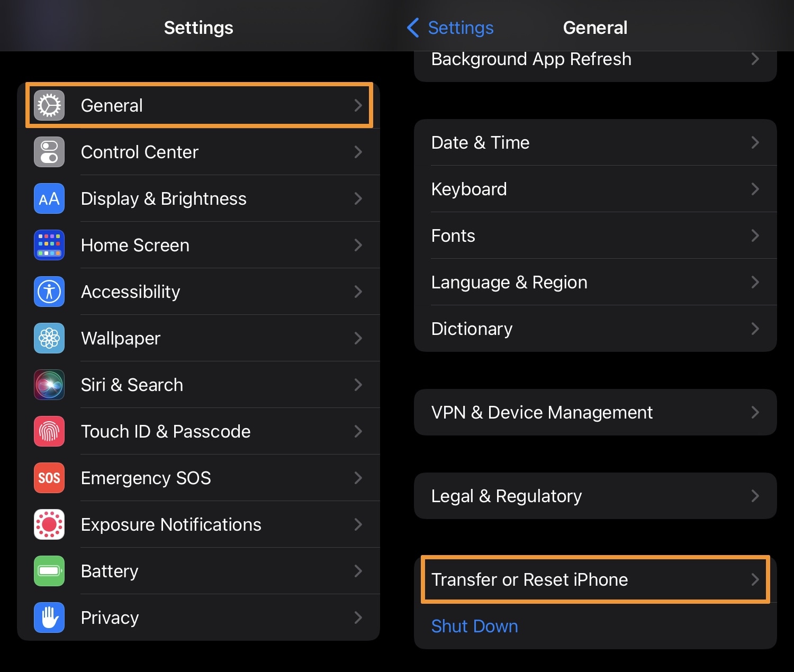Tap the Home Screen grid icon
Screen dimensions: 794x672
click(49, 245)
